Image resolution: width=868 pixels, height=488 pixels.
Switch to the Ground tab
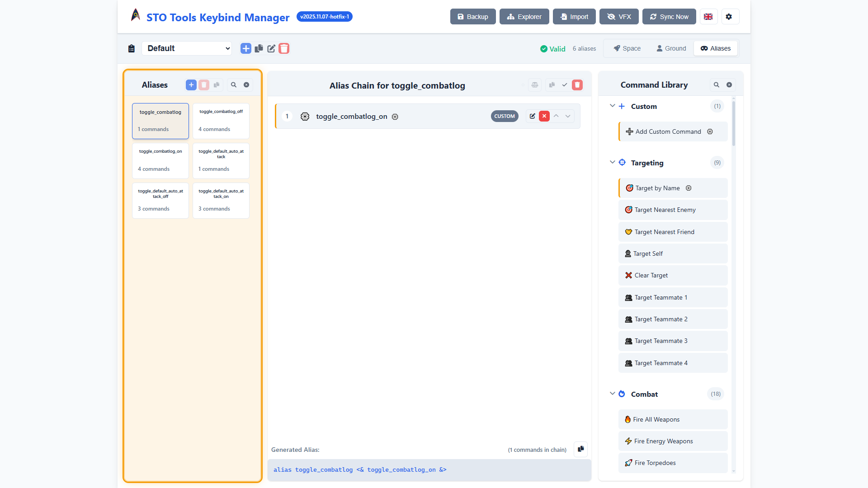coord(671,48)
